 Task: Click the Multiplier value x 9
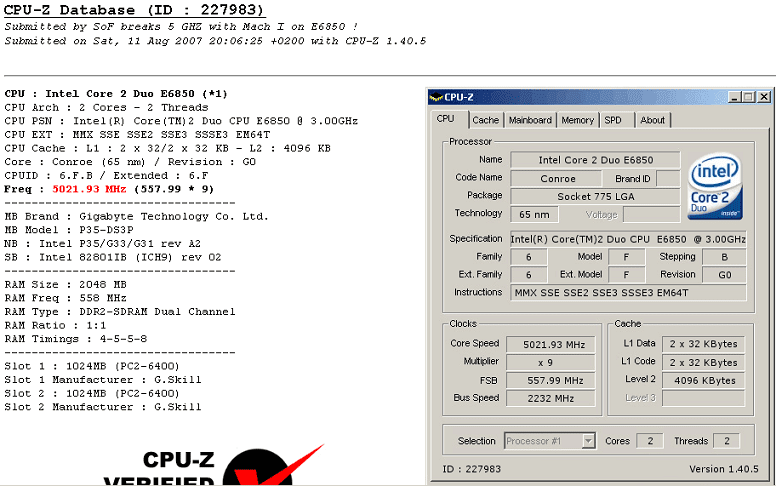[551, 362]
